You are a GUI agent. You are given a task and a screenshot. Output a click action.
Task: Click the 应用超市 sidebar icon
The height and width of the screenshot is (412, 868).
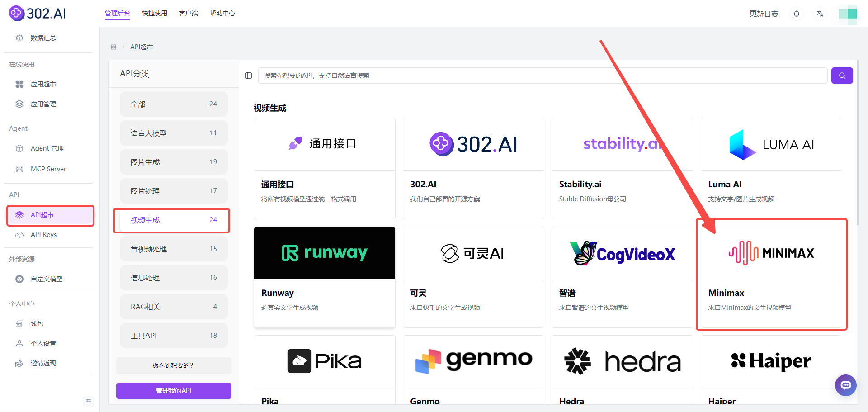click(19, 84)
